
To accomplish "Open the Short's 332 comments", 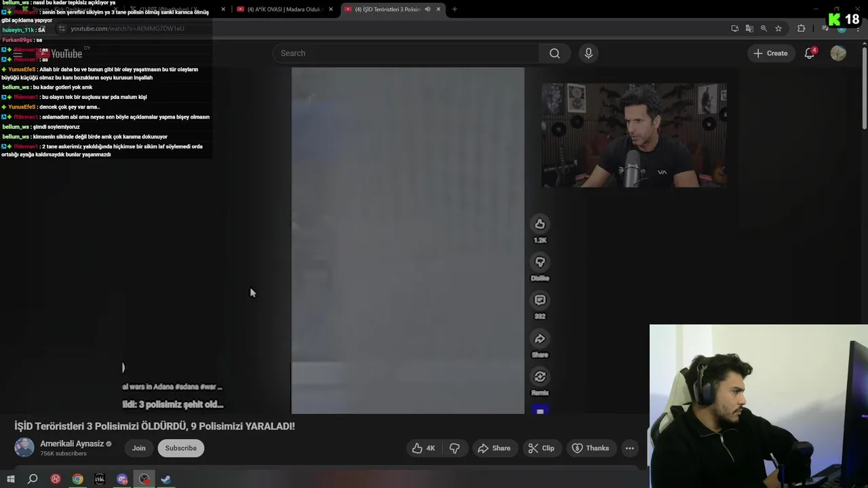I will point(540,300).
